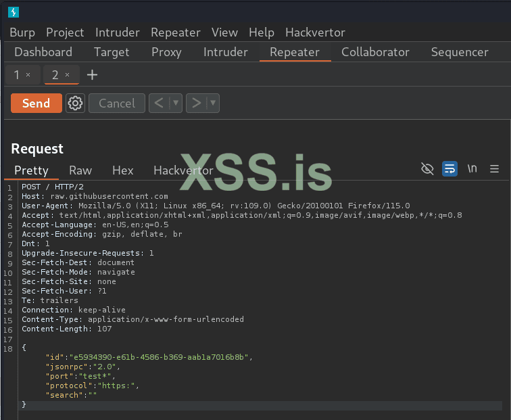Image resolution: width=511 pixels, height=420 pixels.
Task: Expand the back history dropdown arrow
Action: (x=176, y=103)
